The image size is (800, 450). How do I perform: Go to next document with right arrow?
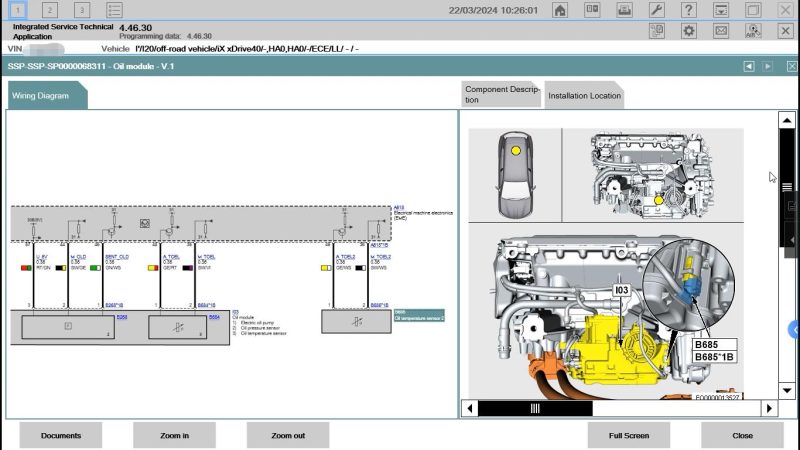(767, 66)
